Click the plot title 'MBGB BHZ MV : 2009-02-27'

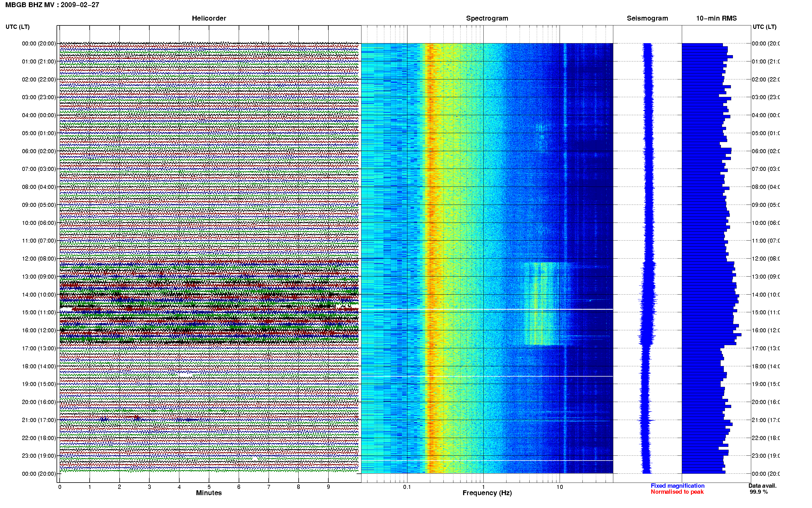[x=52, y=5]
